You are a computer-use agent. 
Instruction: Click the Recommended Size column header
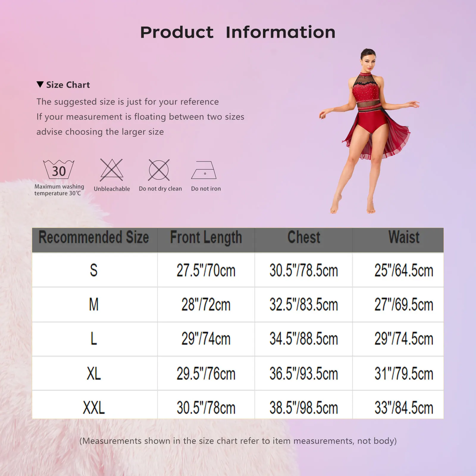coord(95,237)
